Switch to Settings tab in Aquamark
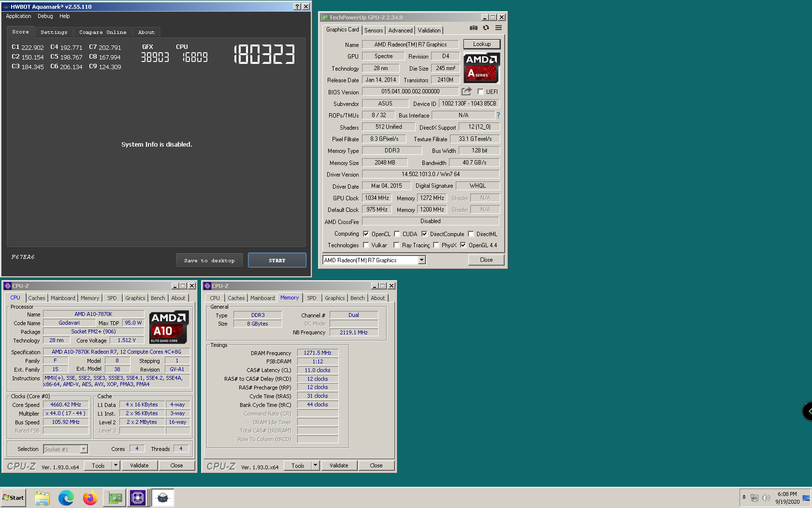This screenshot has width=812, height=508. coord(54,32)
